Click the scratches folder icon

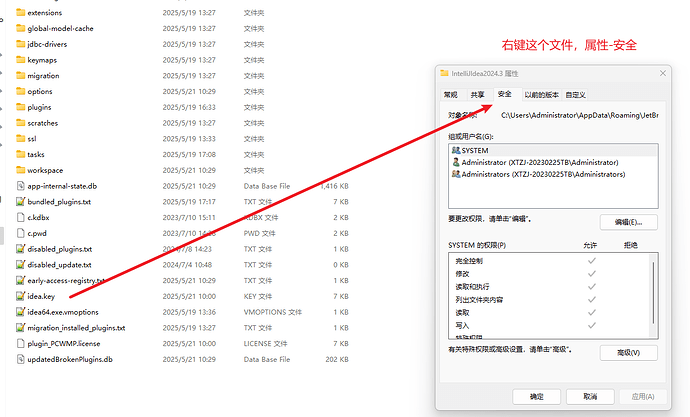pos(20,123)
